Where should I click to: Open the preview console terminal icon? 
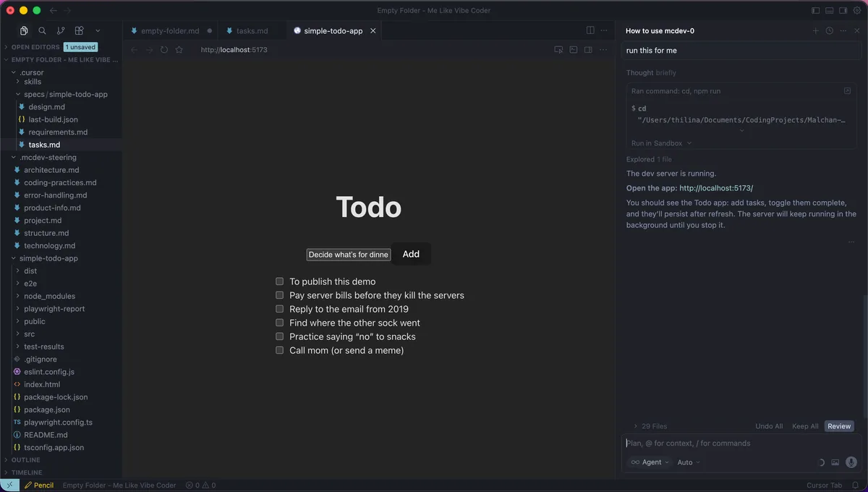574,50
